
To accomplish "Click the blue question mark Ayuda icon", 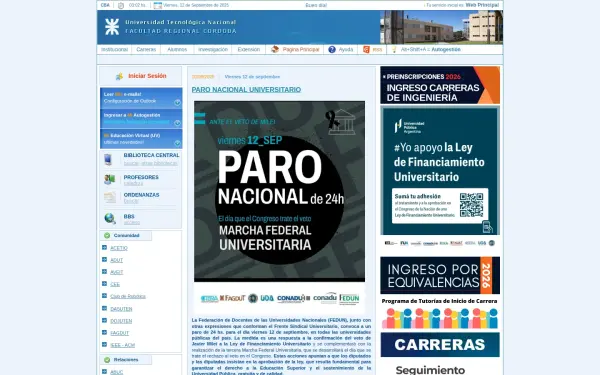I will tap(332, 49).
